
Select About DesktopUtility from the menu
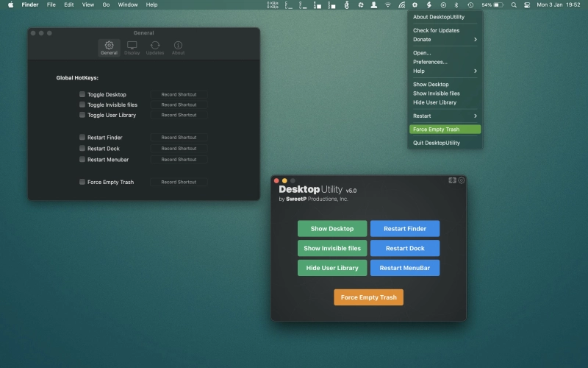click(445, 17)
